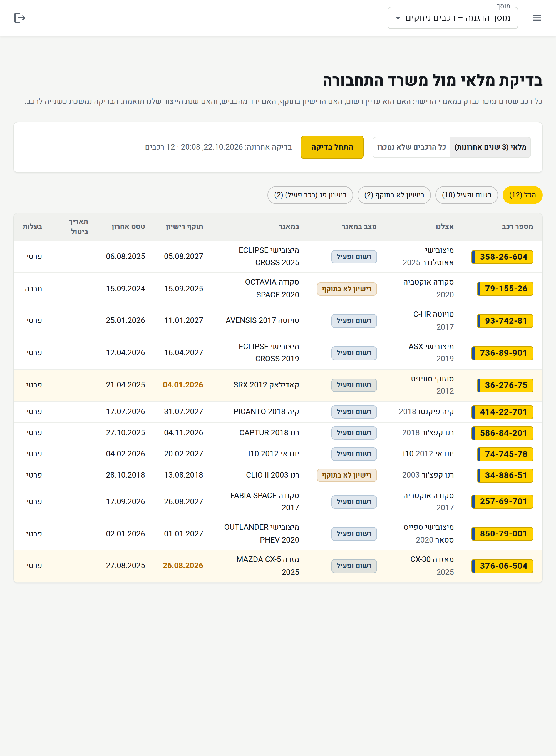Filter by רישיון לא בתוקף (2) chip
Image resolution: width=556 pixels, height=756 pixels.
pos(394,195)
